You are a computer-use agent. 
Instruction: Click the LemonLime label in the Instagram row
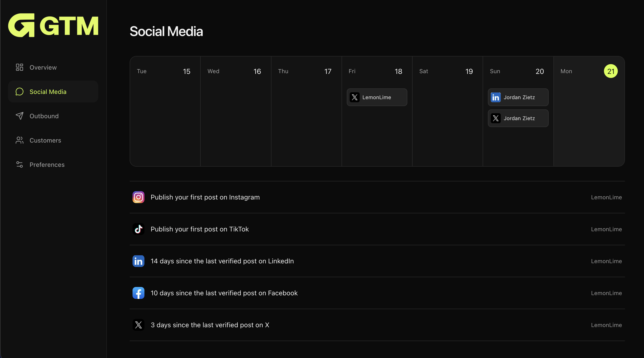[606, 197]
